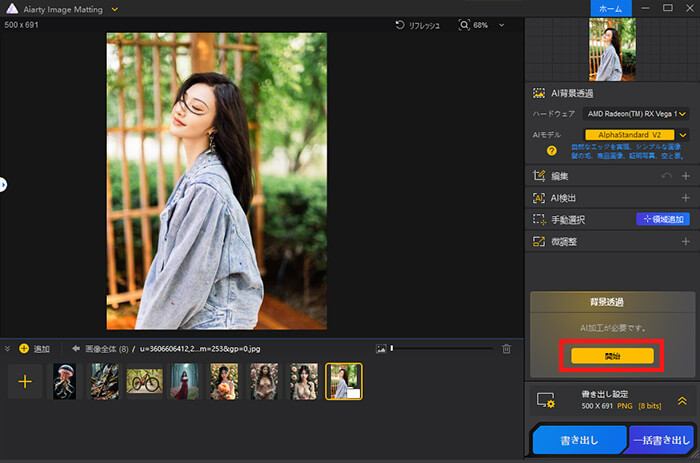Click the thumbnail size image icon
Screen dimensions: 700x463
pyautogui.click(x=381, y=348)
